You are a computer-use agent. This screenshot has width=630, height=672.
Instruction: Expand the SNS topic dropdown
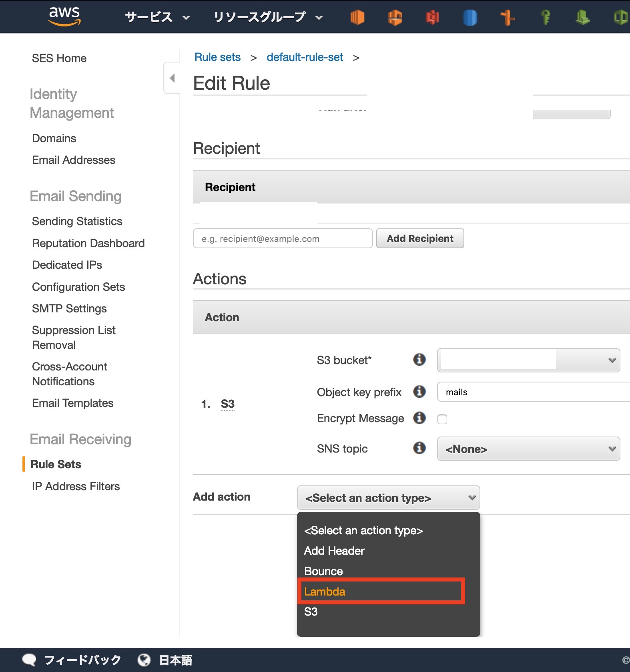[x=528, y=449]
